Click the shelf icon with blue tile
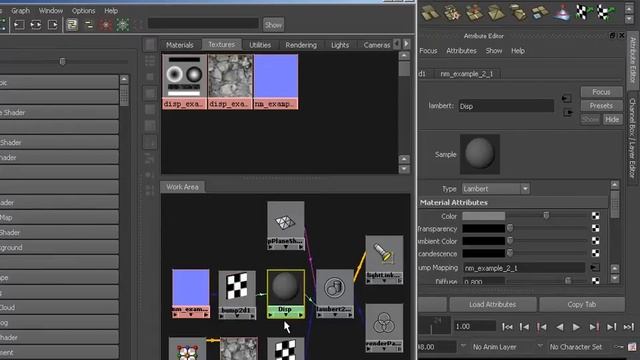This screenshot has height=360, width=640. point(540,12)
